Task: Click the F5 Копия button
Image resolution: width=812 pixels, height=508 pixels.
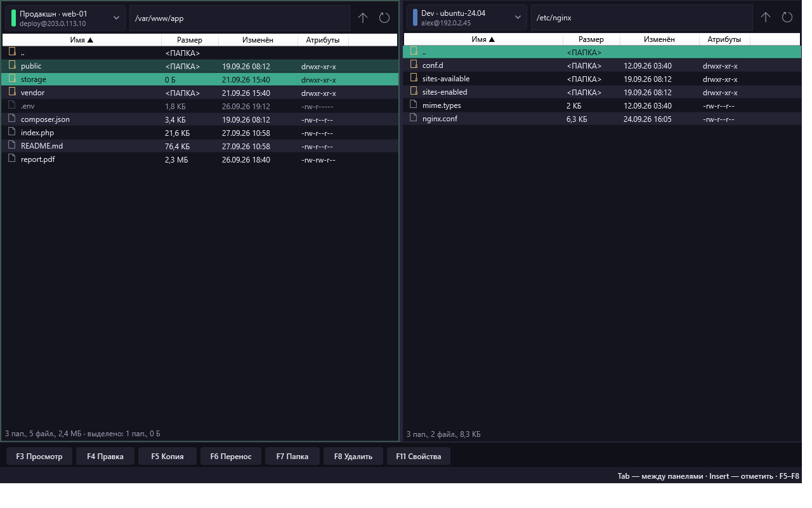Action: 167,456
